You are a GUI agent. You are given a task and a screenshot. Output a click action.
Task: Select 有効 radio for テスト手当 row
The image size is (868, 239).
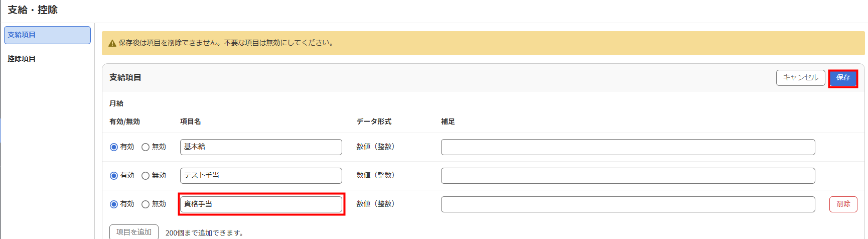tap(114, 176)
